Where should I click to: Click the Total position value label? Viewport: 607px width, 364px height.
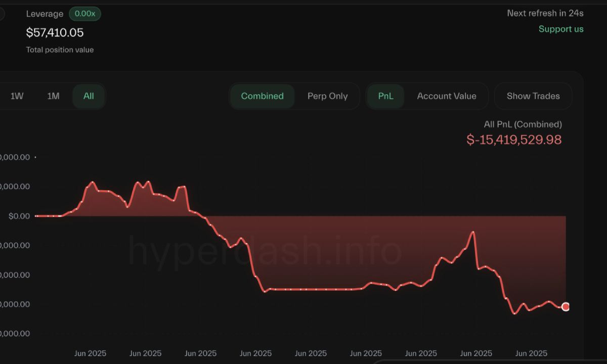(60, 50)
